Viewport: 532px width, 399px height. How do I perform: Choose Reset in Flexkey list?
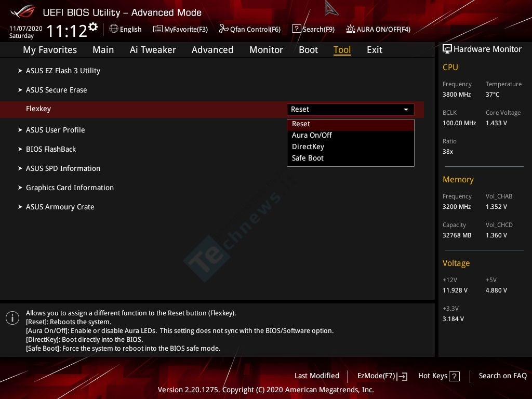point(351,124)
